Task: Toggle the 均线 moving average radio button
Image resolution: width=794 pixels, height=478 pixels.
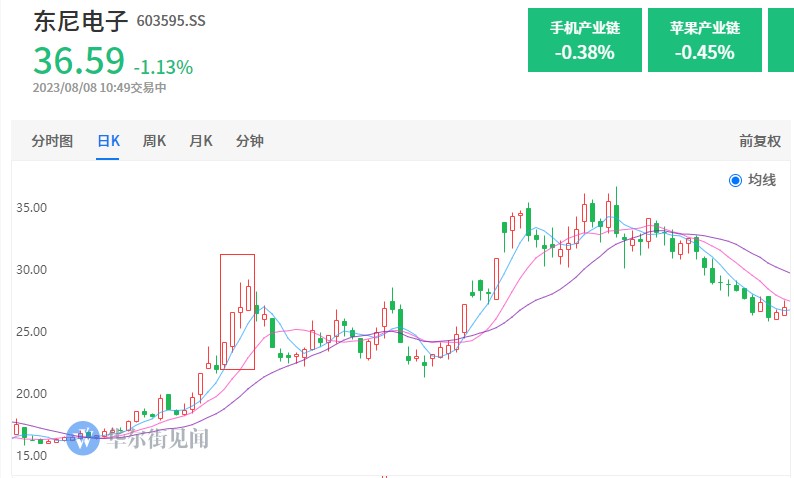Action: (x=736, y=180)
